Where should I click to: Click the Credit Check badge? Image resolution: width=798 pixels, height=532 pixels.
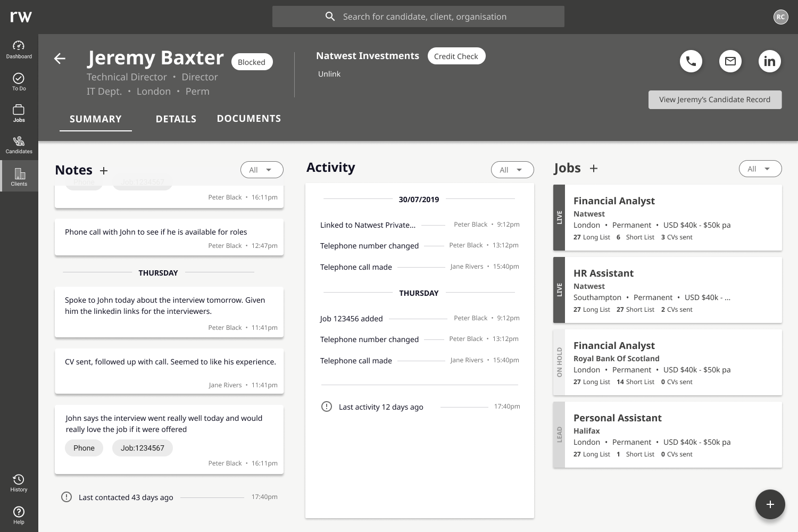coord(456,56)
